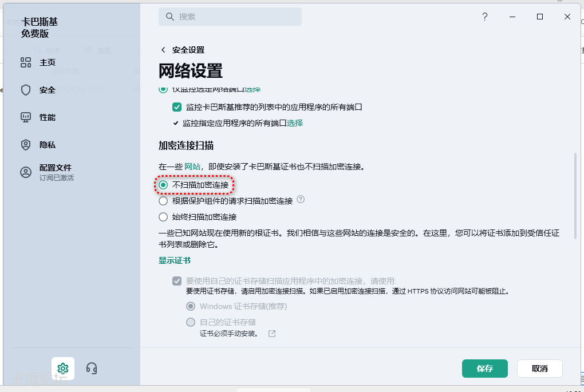Click the shield icon beside 安全

(x=26, y=90)
